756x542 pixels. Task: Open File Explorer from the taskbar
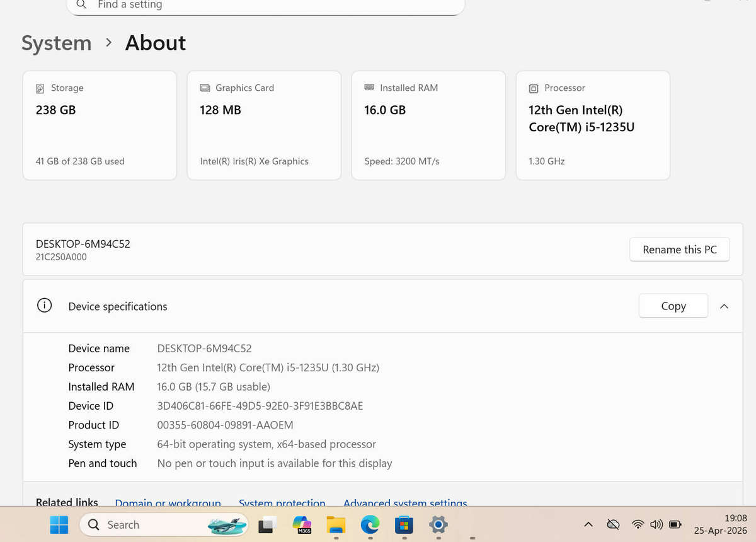pos(336,524)
